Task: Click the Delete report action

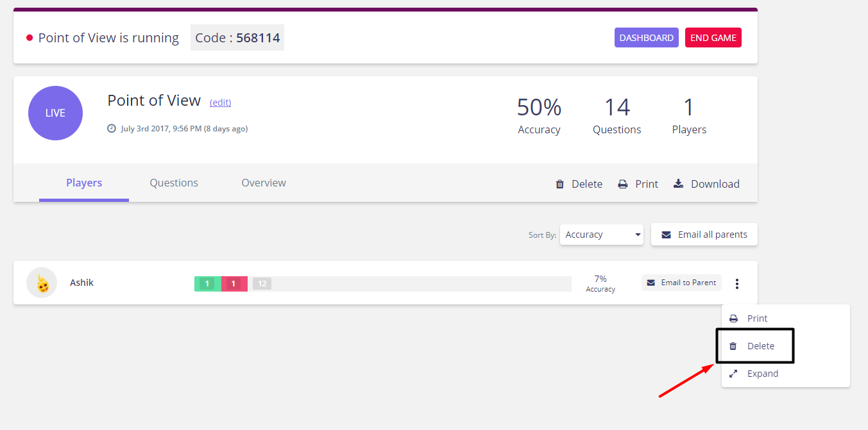Action: 579,184
